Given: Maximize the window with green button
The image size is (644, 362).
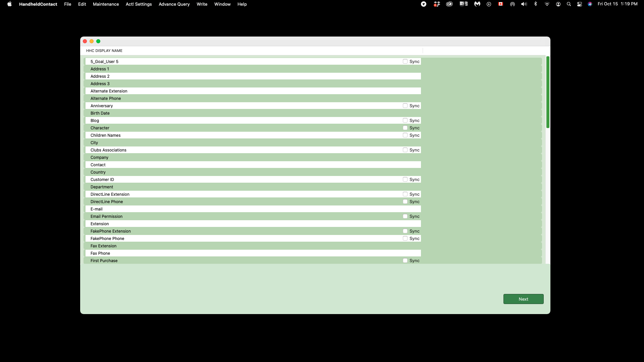Looking at the screenshot, I should coord(98,41).
